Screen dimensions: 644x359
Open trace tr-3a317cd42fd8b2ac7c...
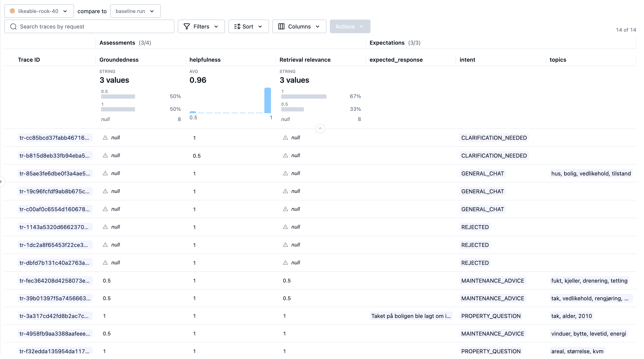(55, 316)
